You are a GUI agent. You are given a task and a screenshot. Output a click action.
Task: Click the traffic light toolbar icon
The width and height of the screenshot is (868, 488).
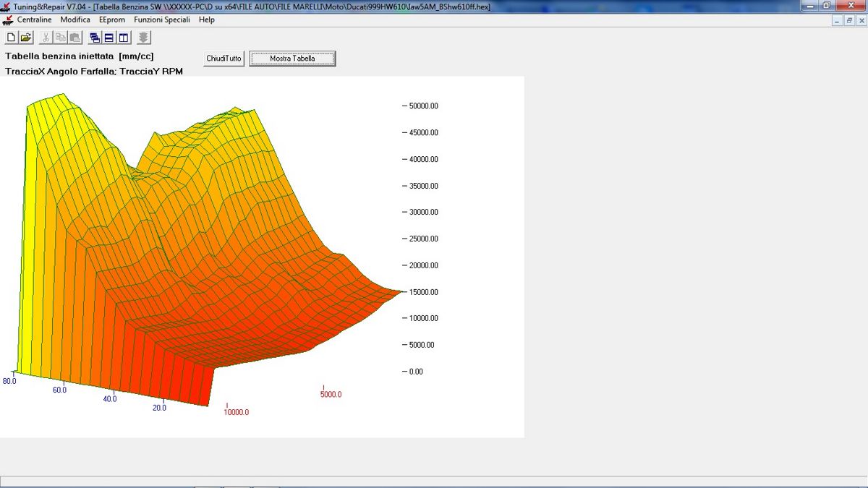point(144,38)
